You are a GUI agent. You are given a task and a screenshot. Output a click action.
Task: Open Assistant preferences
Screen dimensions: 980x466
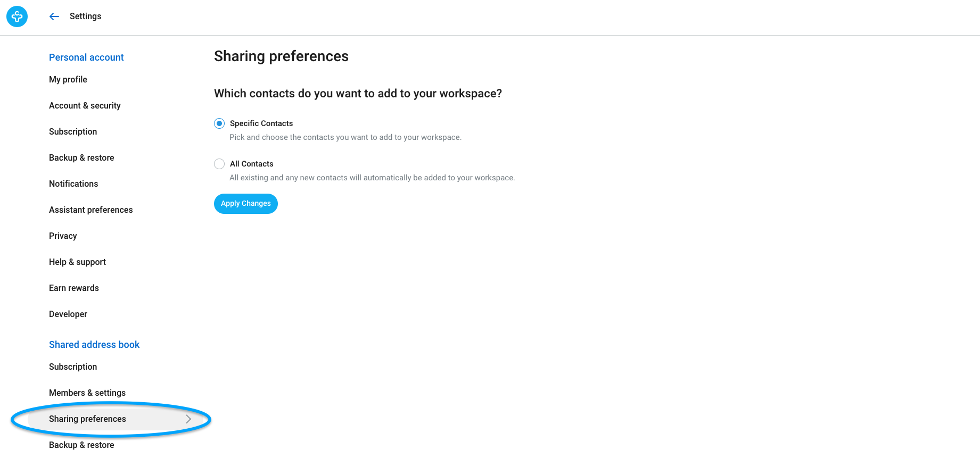[91, 210]
